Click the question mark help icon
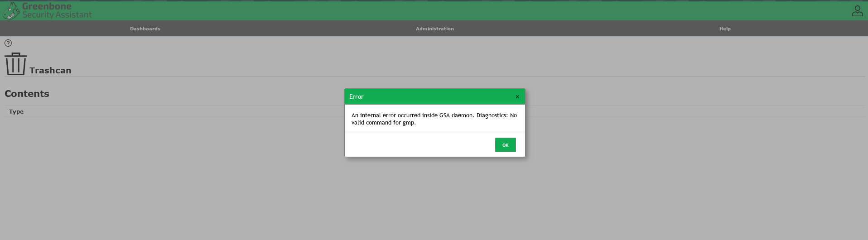This screenshot has height=240, width=868. coord(8,43)
